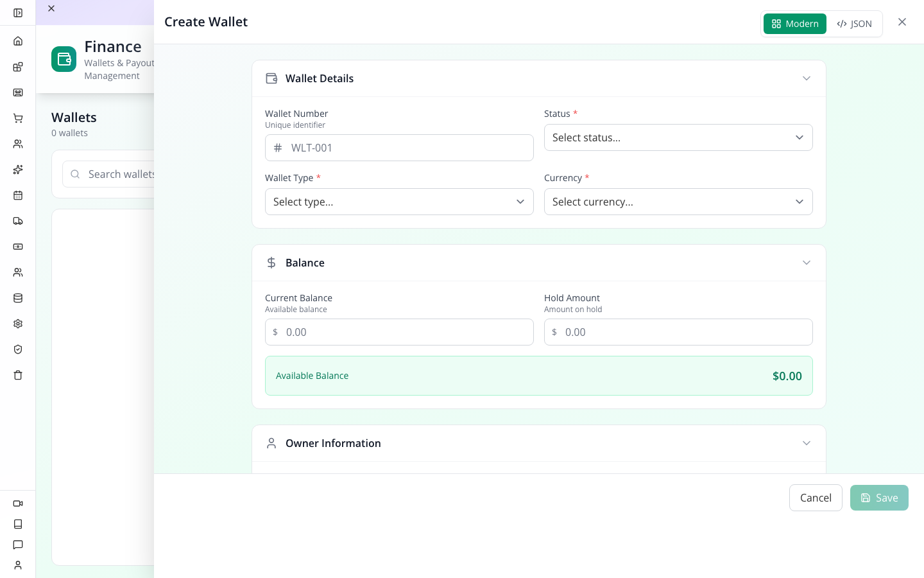Switch to Modern view
Image resolution: width=924 pixels, height=578 pixels.
point(795,24)
